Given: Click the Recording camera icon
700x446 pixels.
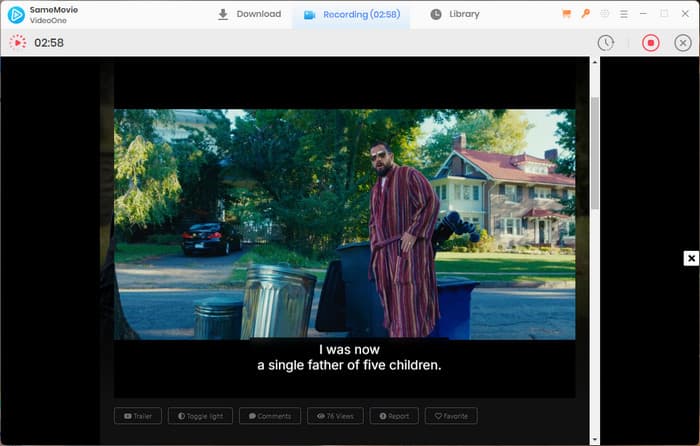Looking at the screenshot, I should [x=309, y=15].
